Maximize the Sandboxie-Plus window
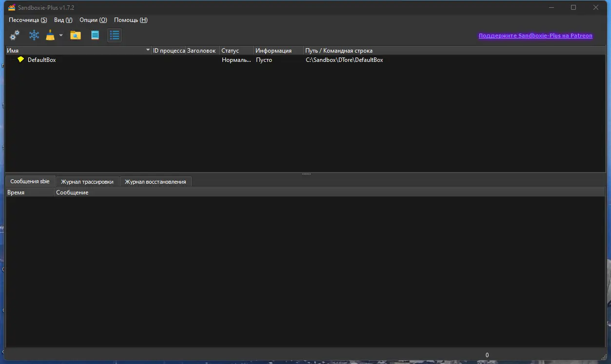This screenshot has height=364, width=611. 573,7
